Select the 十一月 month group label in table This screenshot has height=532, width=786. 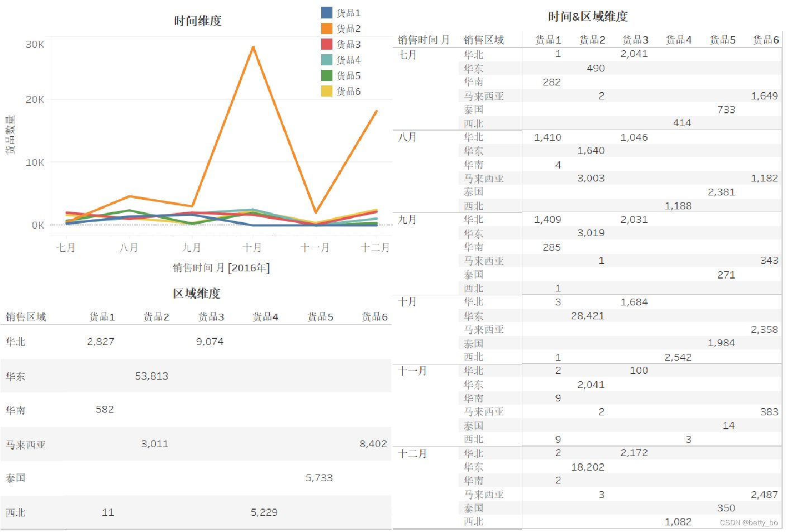click(x=412, y=371)
